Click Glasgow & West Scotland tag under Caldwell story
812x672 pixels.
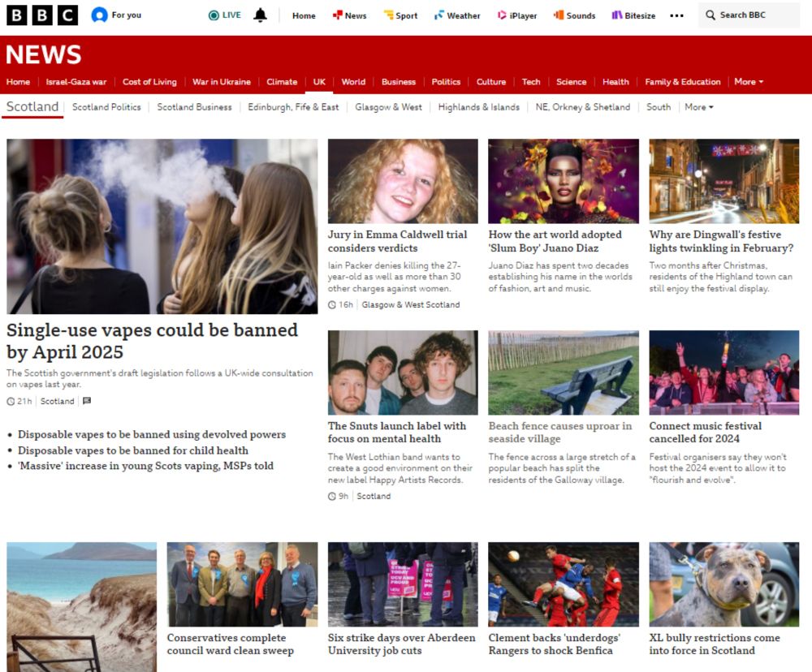point(411,305)
